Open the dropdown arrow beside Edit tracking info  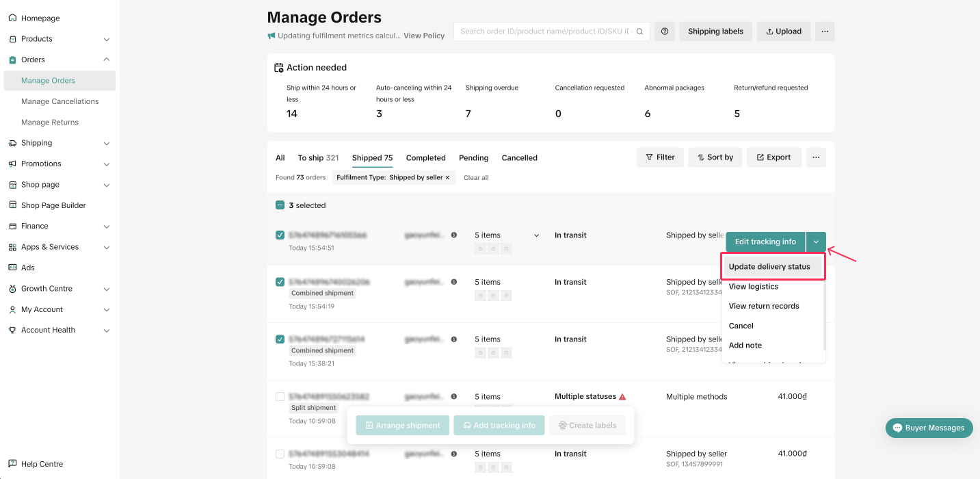(x=816, y=242)
